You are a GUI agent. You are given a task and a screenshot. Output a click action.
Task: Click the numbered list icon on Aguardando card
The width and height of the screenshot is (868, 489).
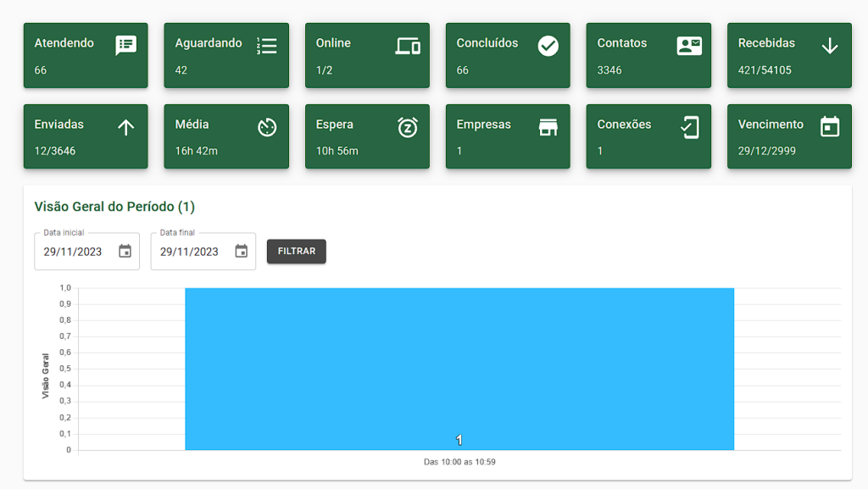coord(266,46)
